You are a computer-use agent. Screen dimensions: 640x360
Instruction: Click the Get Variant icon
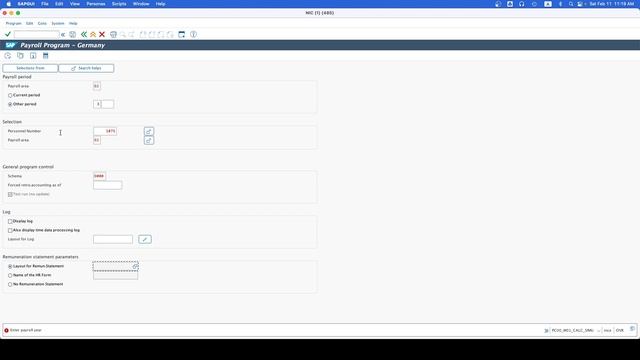pyautogui.click(x=20, y=56)
